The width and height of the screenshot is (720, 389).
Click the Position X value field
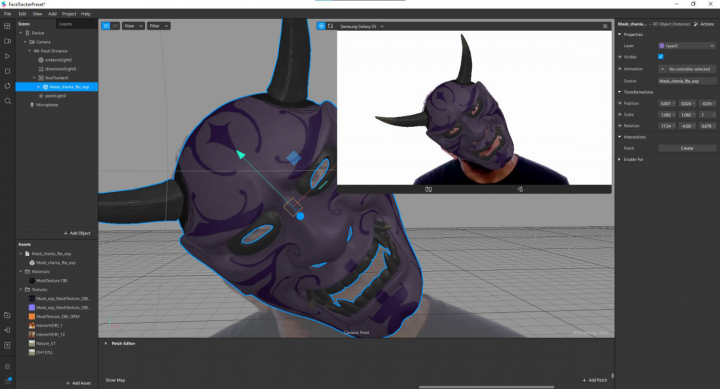tap(666, 104)
